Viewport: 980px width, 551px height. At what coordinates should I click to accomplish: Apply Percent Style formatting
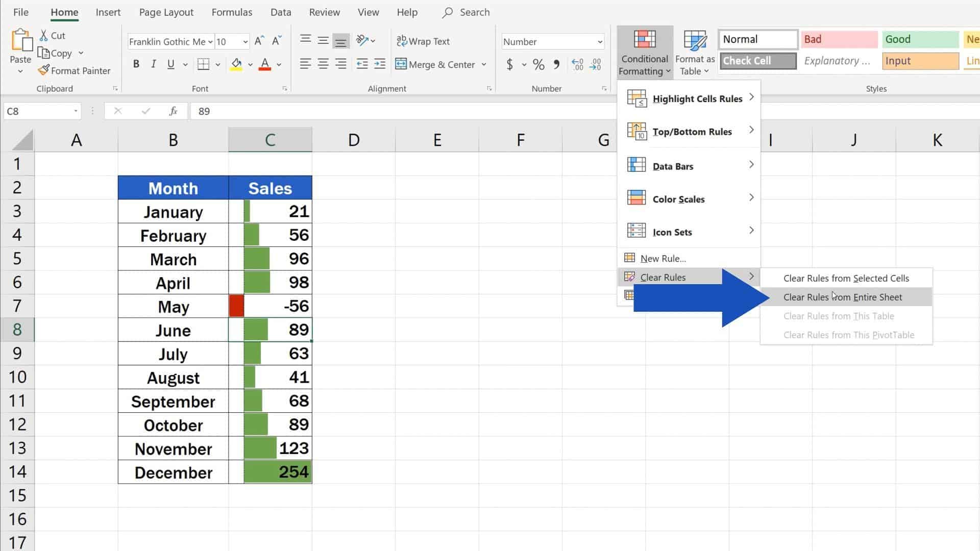pos(537,64)
